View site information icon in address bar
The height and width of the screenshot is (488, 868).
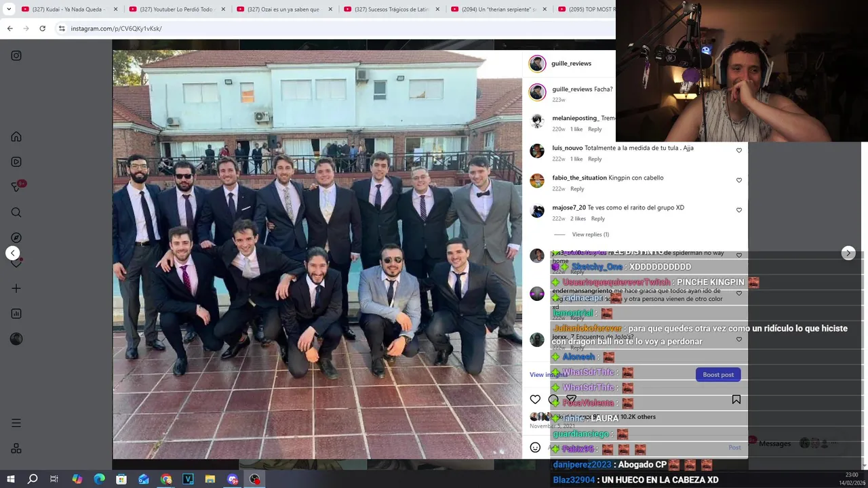point(62,28)
